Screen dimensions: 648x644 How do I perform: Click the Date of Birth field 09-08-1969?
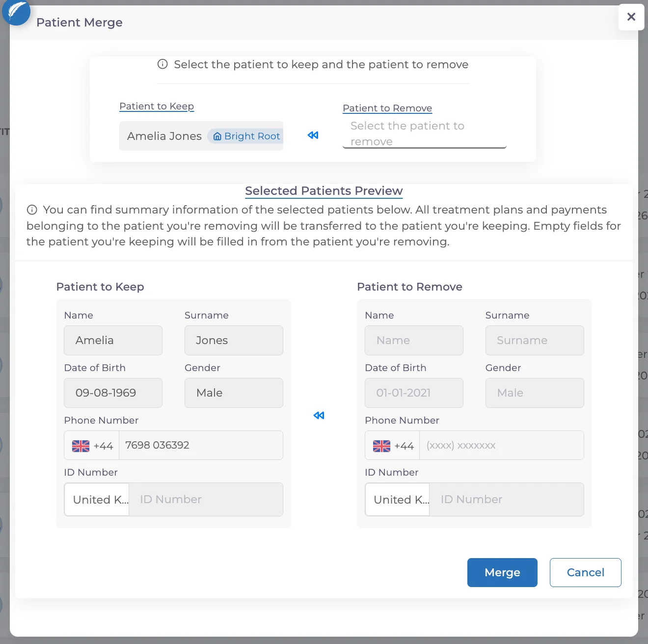[x=113, y=393]
